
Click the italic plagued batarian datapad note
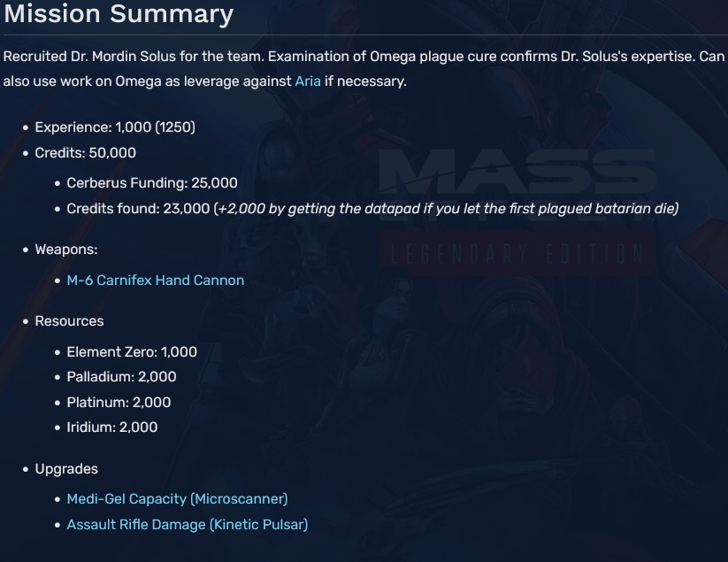click(x=447, y=208)
